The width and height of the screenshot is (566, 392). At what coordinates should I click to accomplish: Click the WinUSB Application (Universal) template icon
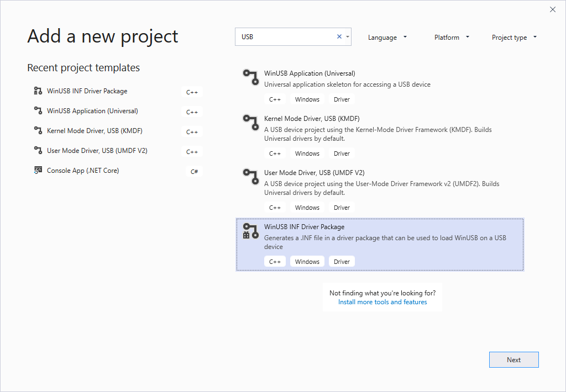250,77
